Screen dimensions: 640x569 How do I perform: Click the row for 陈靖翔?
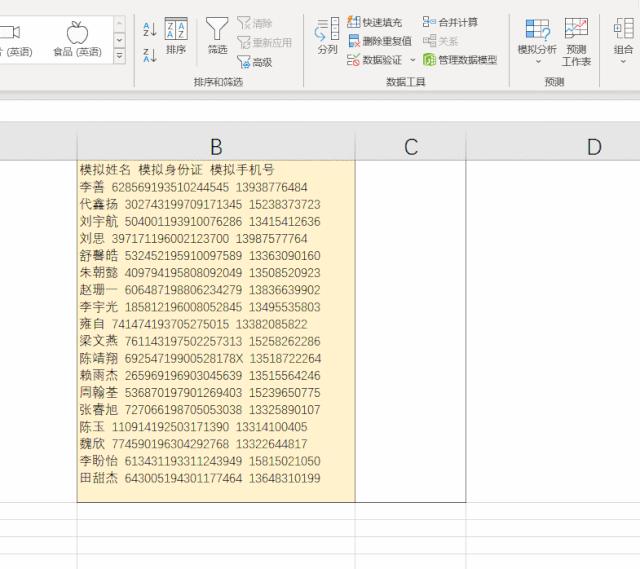click(x=200, y=358)
